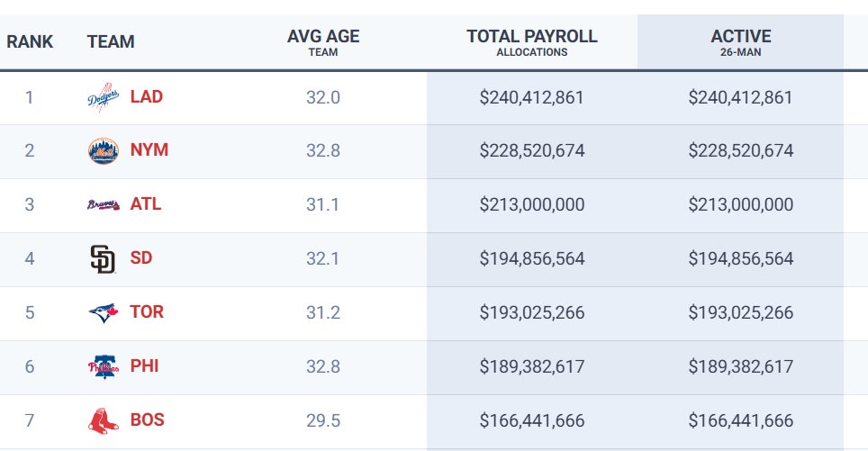Screen dimensions: 868x451
Task: Click the New York Mets logo
Action: (103, 151)
